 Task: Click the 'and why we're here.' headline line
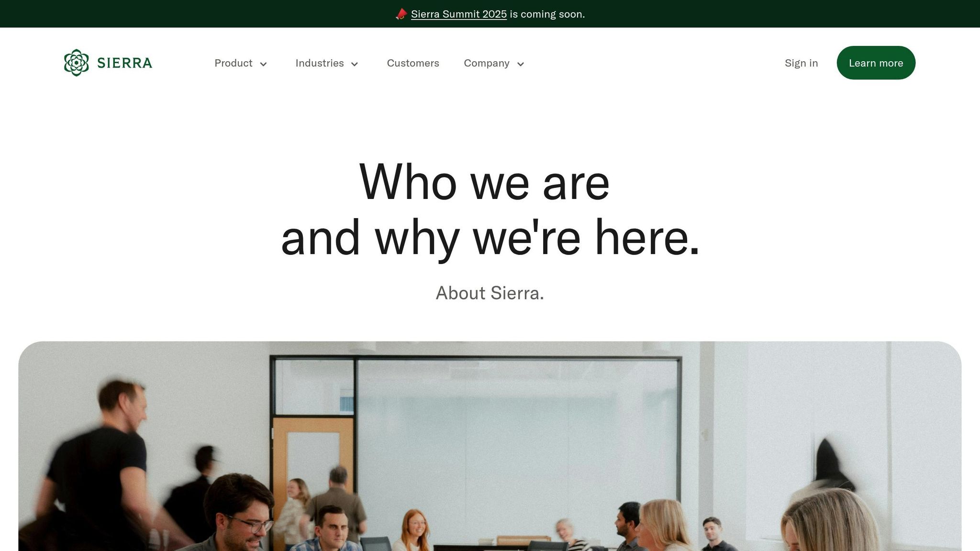(x=490, y=238)
